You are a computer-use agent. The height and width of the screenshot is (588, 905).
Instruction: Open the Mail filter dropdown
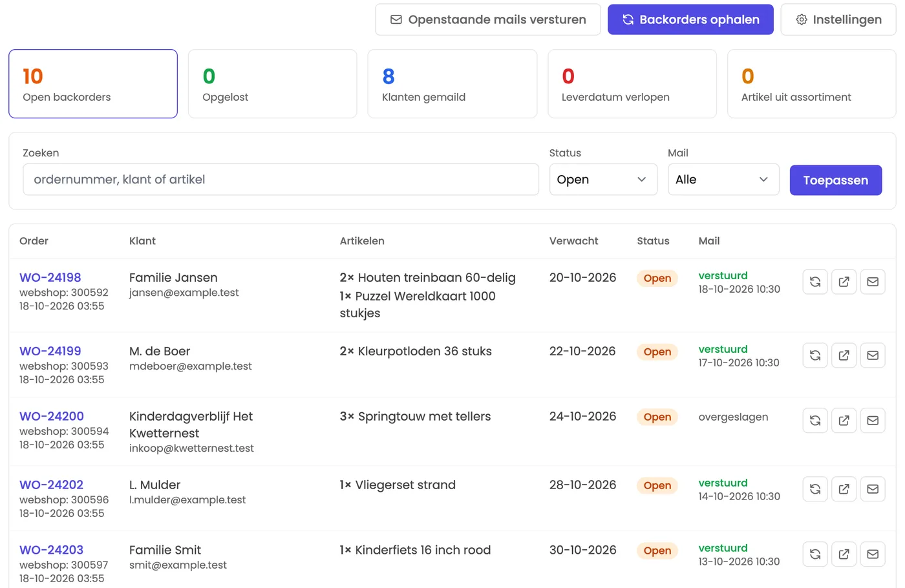[723, 180]
